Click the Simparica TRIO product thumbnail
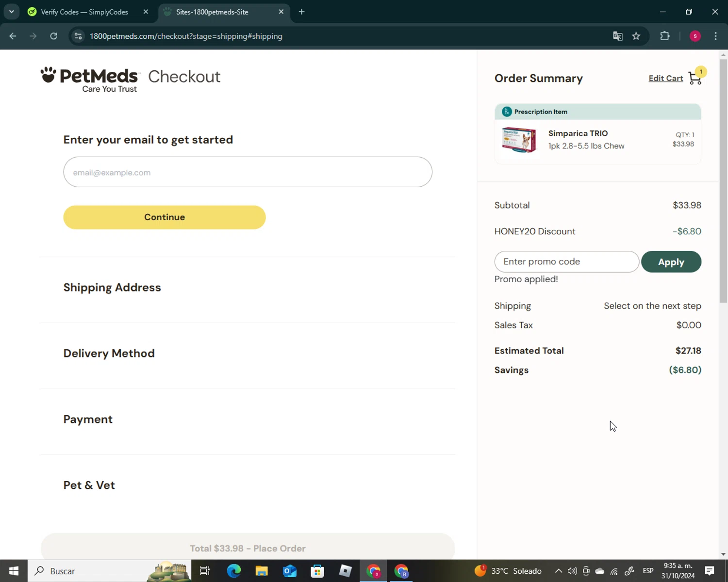 point(519,140)
